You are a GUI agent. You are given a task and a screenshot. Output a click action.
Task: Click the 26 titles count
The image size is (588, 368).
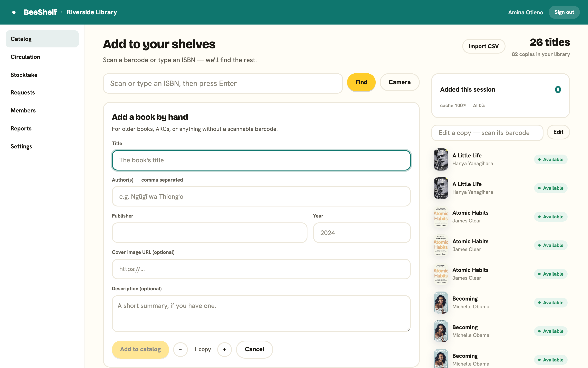point(550,42)
